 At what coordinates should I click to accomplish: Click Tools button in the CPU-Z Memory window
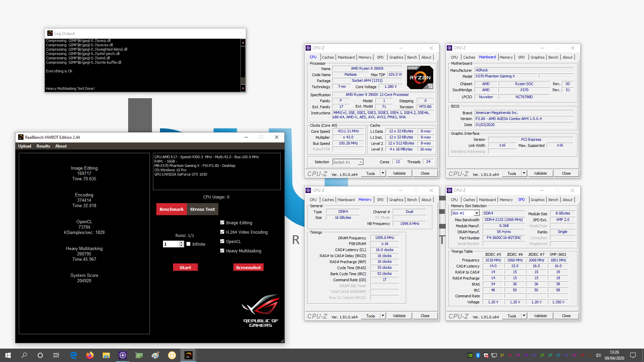(371, 316)
